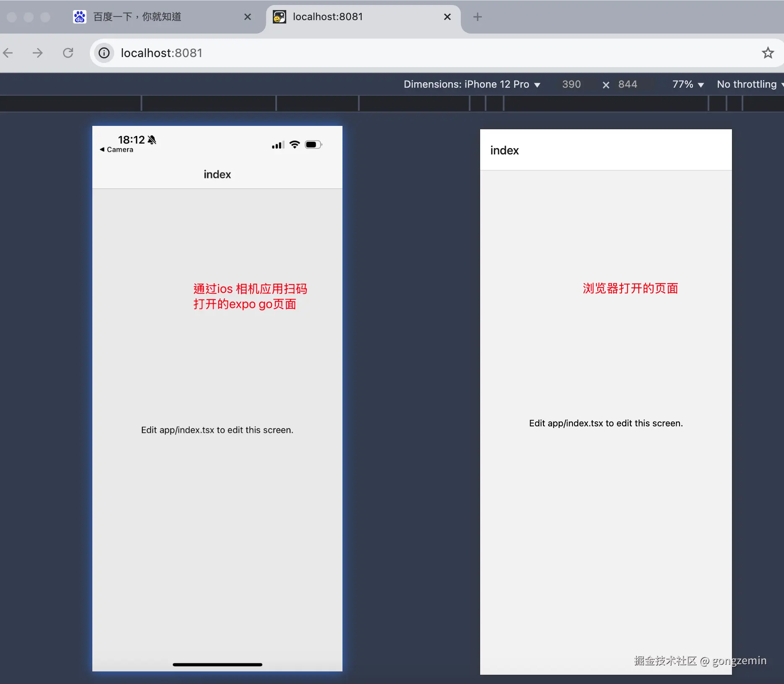Viewport: 784px width, 684px height.
Task: Reload the localhost:8081 page
Action: (x=68, y=53)
